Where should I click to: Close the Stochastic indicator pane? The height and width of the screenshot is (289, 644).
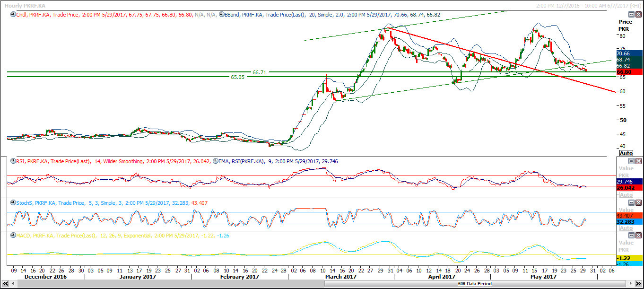(x=638, y=203)
